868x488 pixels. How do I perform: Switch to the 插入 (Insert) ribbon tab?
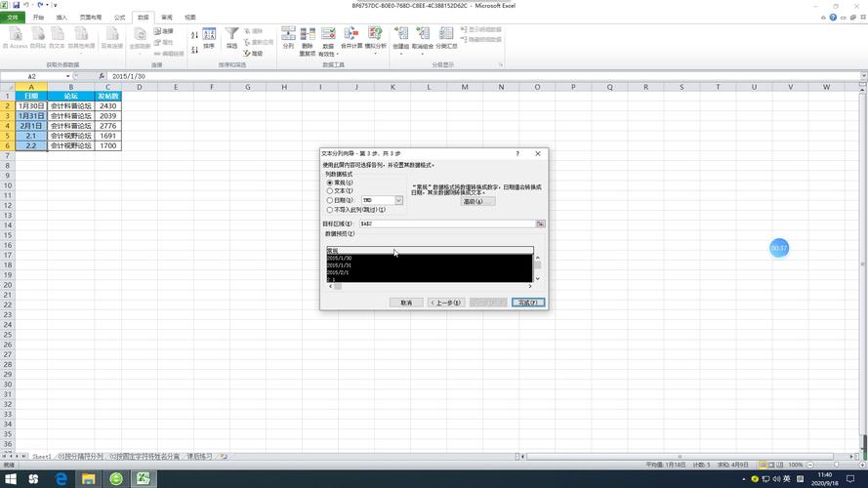point(62,18)
